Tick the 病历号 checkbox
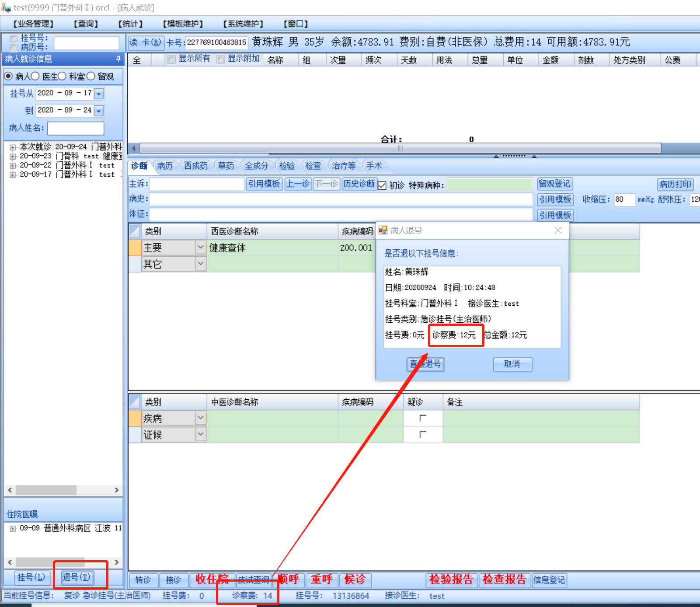Image resolution: width=700 pixels, height=607 pixels. [x=14, y=48]
